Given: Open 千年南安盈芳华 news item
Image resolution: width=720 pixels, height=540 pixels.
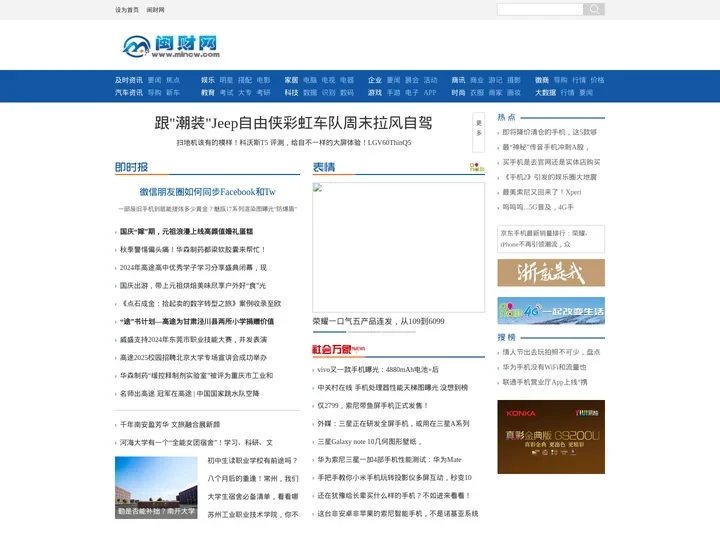Looking at the screenshot, I should 170,424.
